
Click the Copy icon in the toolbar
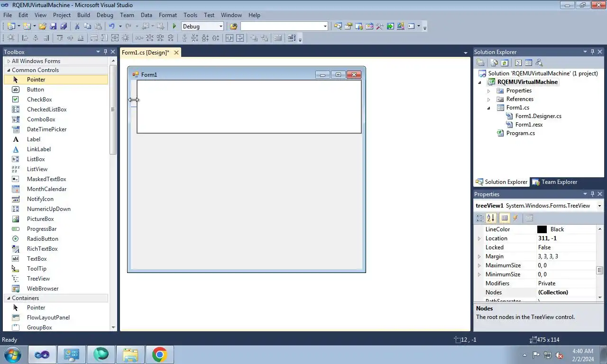[x=87, y=27]
